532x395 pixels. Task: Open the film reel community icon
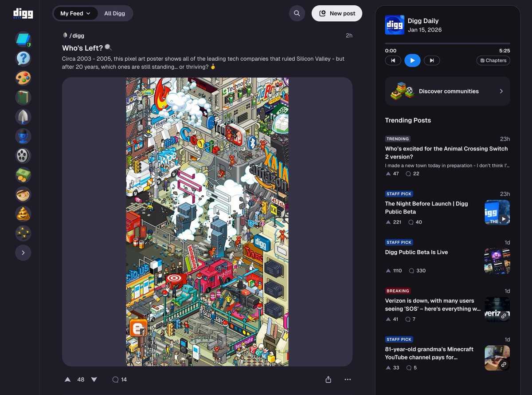[23, 156]
